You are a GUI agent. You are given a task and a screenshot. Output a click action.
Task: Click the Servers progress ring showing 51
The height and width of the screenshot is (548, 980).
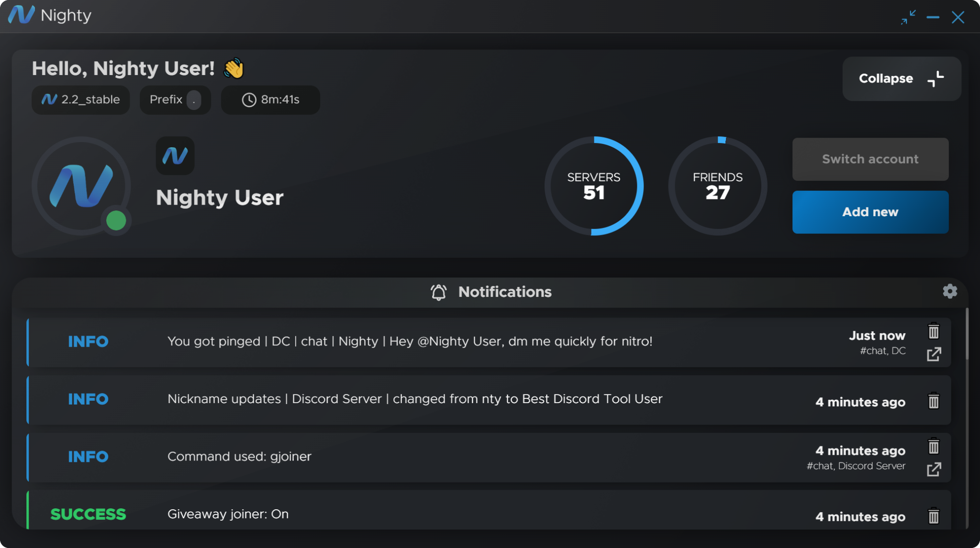pyautogui.click(x=594, y=186)
